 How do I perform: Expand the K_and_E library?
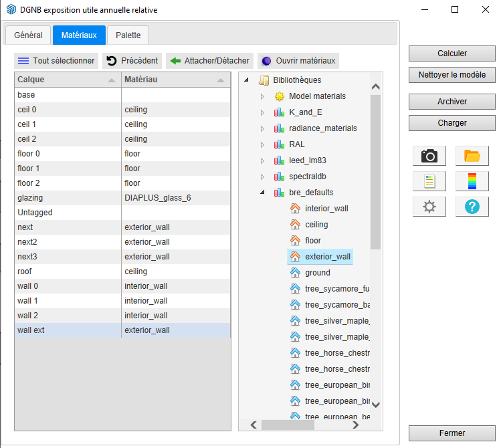click(262, 112)
